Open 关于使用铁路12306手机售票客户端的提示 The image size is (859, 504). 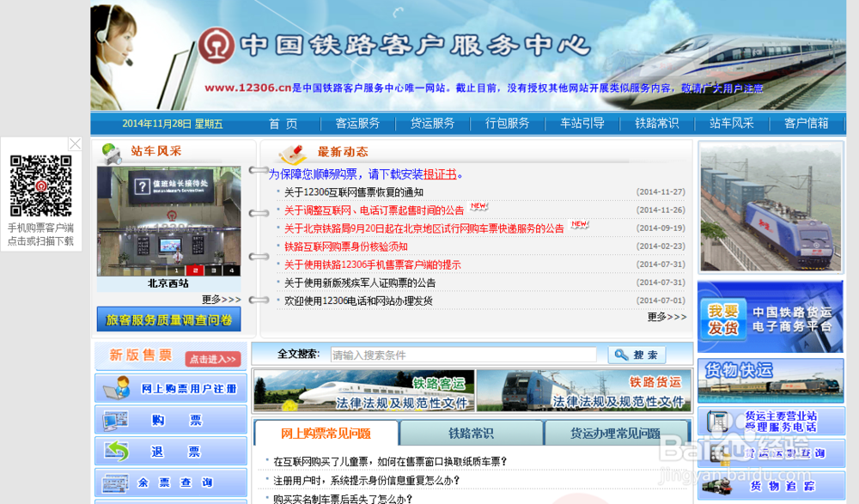click(373, 264)
